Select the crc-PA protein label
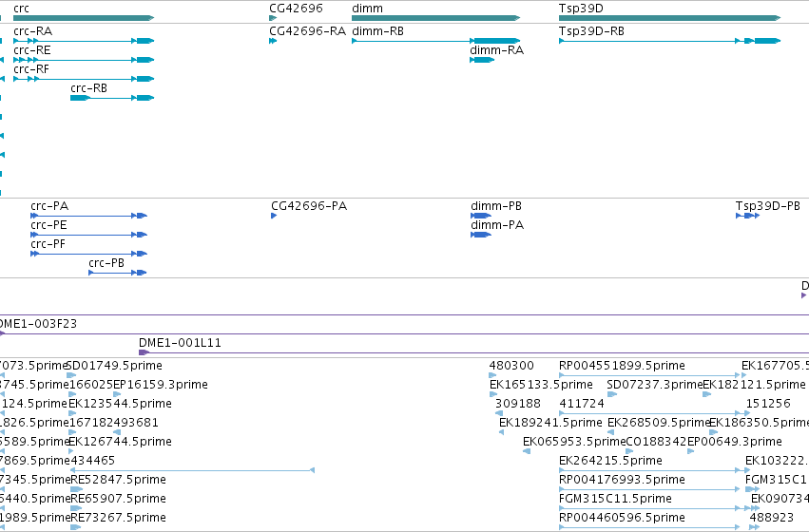This screenshot has width=809, height=532. [x=49, y=206]
